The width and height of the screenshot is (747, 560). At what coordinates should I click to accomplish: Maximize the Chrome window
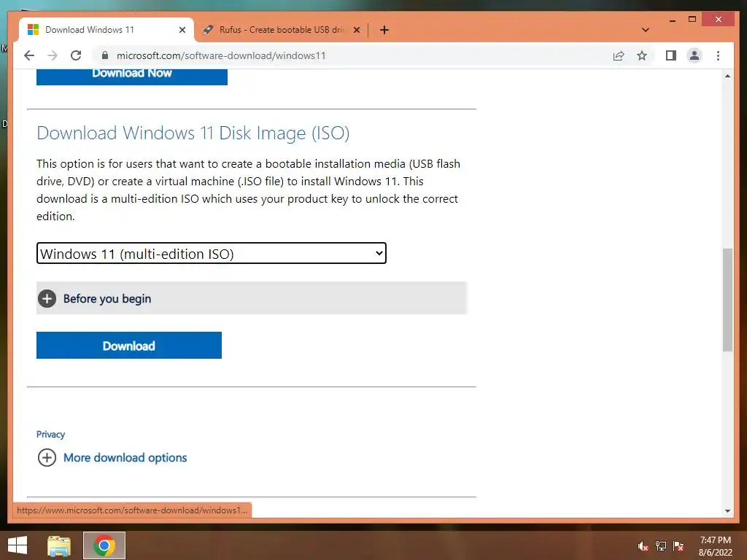tap(692, 20)
